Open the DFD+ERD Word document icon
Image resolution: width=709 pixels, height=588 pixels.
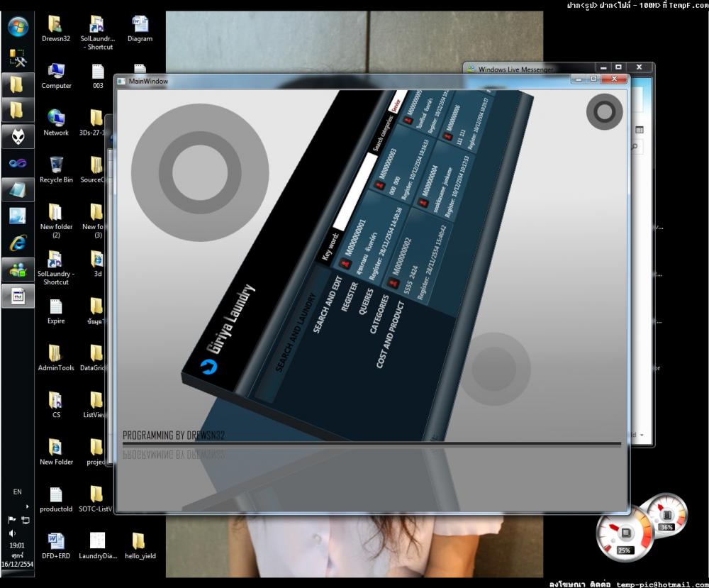56,546
